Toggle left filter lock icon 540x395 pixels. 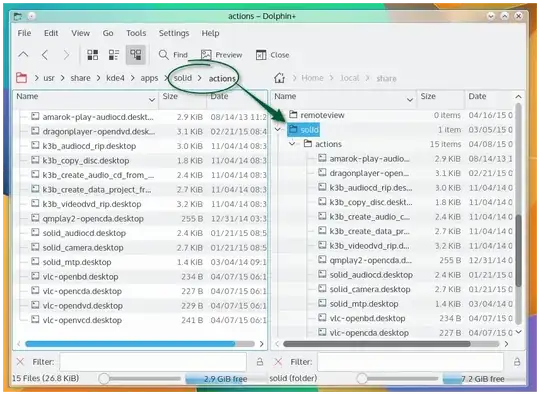pos(260,362)
